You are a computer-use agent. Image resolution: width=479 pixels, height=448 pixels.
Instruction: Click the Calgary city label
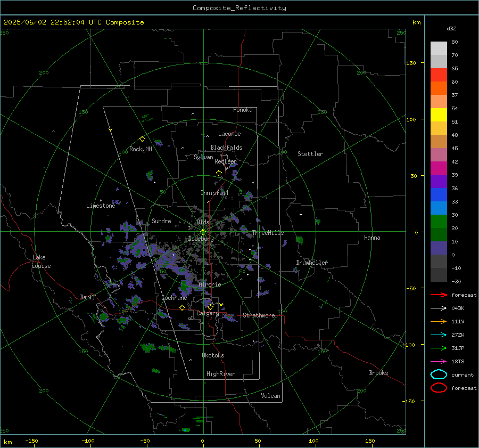[x=208, y=313]
